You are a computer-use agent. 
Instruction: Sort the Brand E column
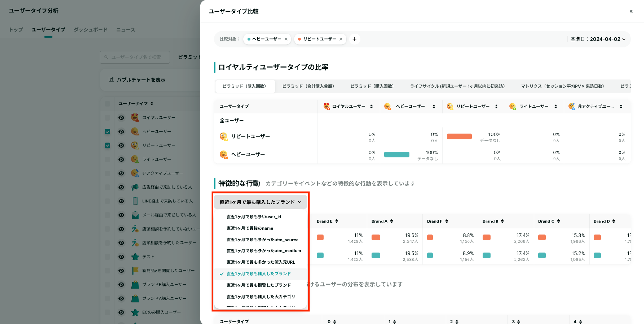click(336, 221)
